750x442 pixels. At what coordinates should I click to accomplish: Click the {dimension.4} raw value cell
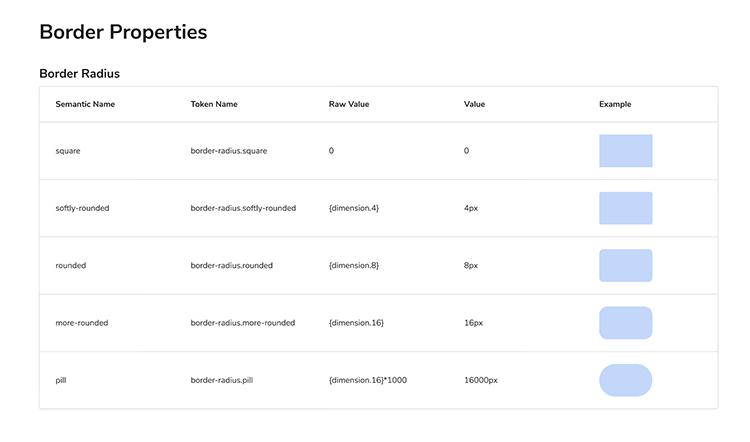tap(354, 208)
